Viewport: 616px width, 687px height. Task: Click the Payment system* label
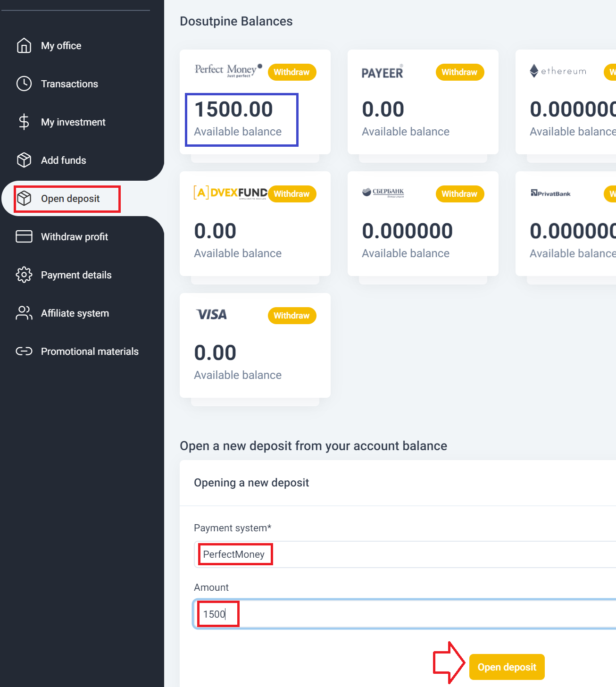pyautogui.click(x=233, y=528)
